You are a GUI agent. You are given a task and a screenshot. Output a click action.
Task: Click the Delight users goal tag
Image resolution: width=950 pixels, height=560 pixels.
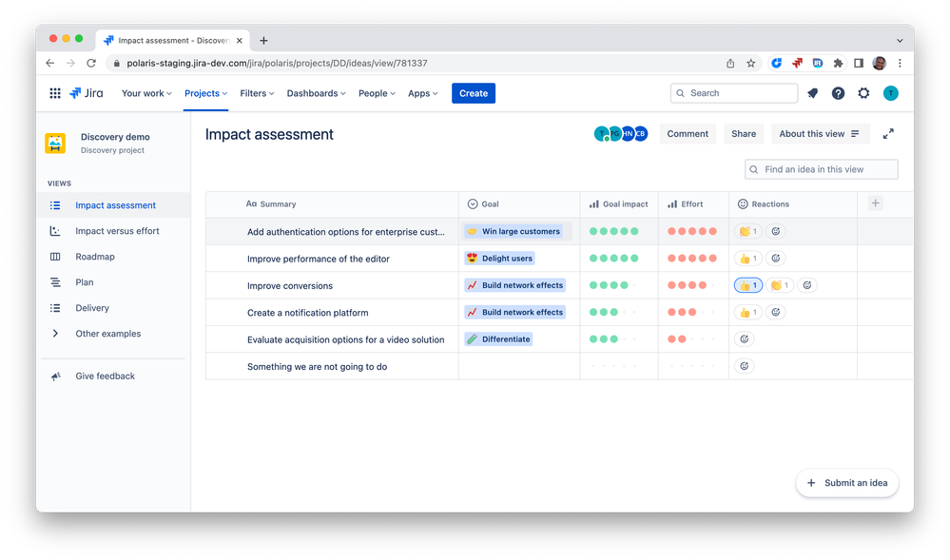point(499,259)
